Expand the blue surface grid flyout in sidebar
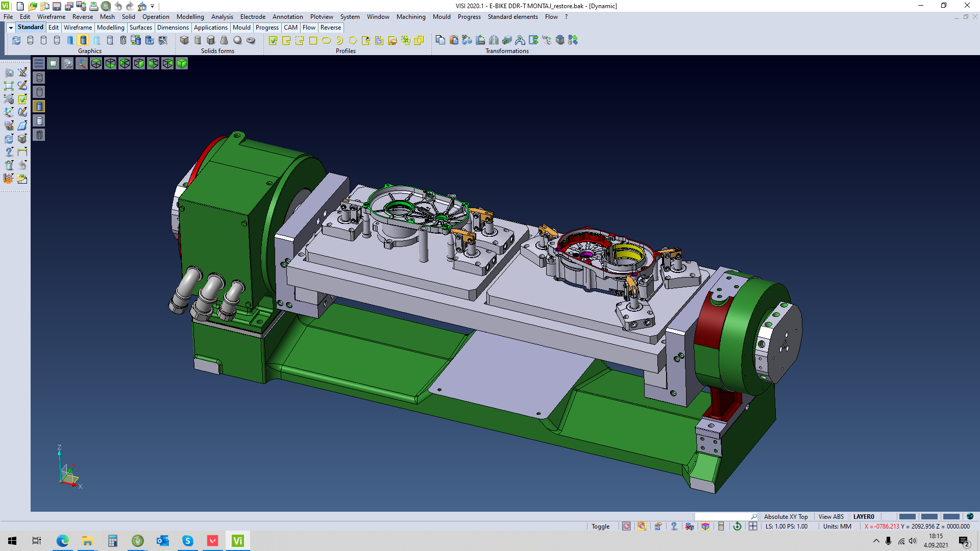Image resolution: width=980 pixels, height=551 pixels. 22,126
